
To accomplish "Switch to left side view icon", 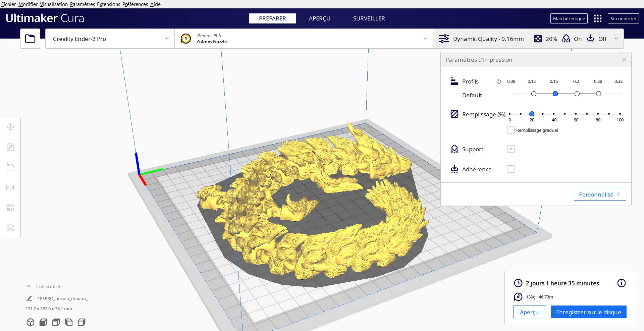I will point(69,322).
